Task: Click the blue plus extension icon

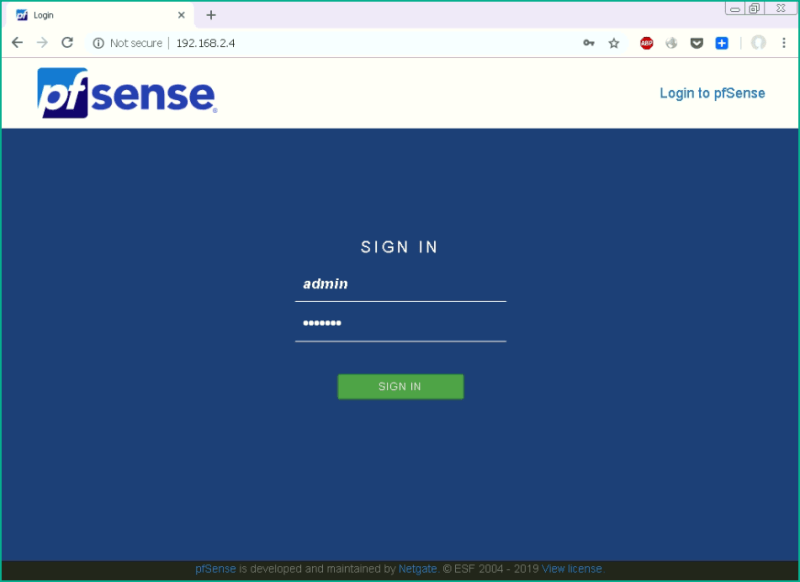Action: (x=721, y=43)
